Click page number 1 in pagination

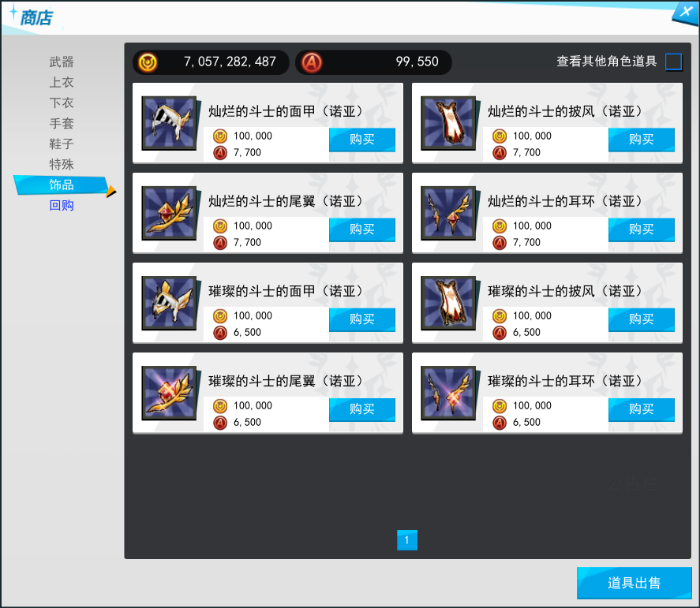[x=406, y=540]
